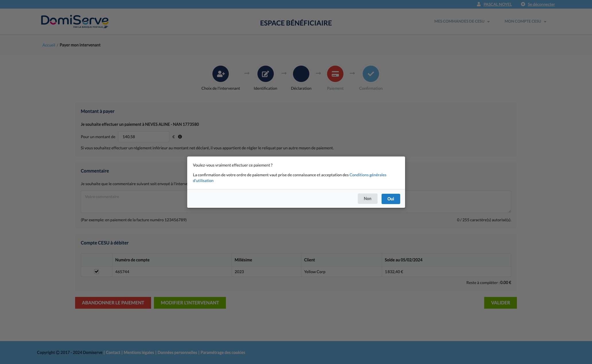Viewport: 592px width, 364px height.
Task: Click the info icon beside euro amount
Action: [x=180, y=137]
